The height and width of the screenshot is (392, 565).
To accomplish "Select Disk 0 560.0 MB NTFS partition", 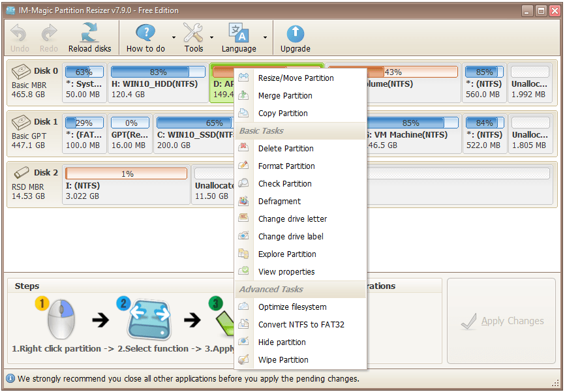I will (484, 83).
